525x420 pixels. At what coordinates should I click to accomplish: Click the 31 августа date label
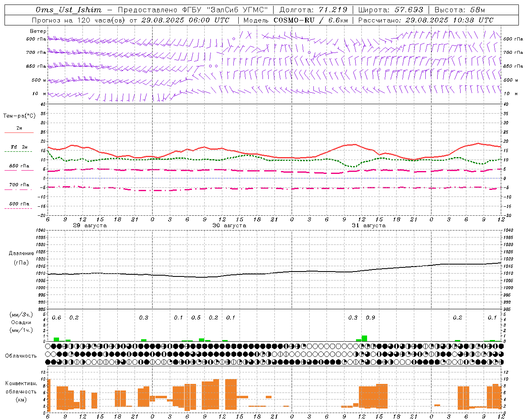pos(369,226)
